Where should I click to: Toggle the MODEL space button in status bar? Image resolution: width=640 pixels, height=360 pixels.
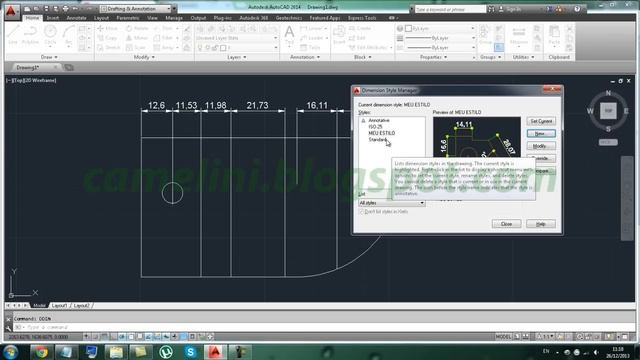[503, 337]
